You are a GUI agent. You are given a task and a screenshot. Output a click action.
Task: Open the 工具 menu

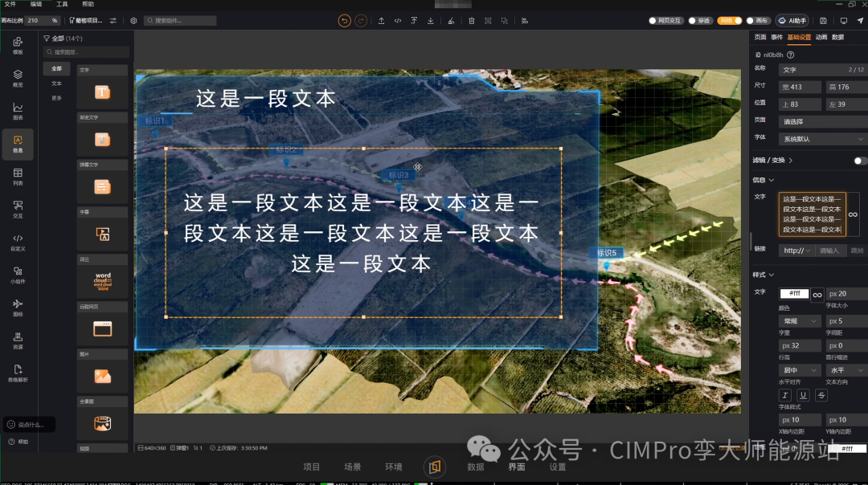click(x=62, y=4)
